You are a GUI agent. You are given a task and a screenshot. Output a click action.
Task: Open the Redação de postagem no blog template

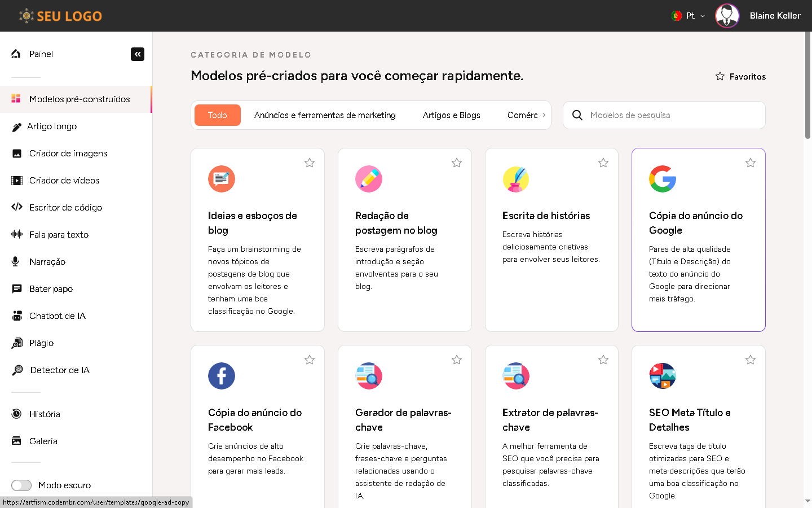(396, 223)
